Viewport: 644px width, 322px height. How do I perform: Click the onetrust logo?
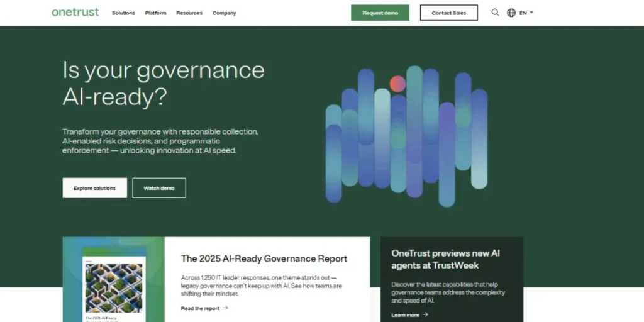coord(75,13)
